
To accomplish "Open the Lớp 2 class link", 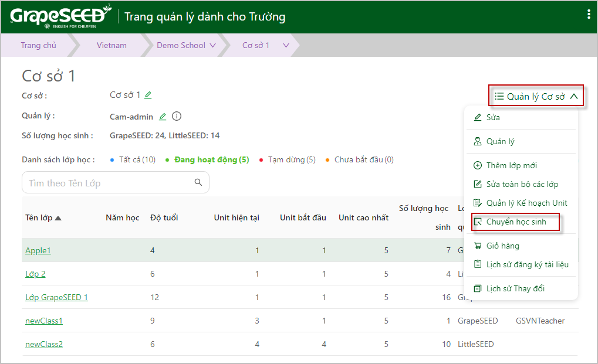I will click(35, 274).
